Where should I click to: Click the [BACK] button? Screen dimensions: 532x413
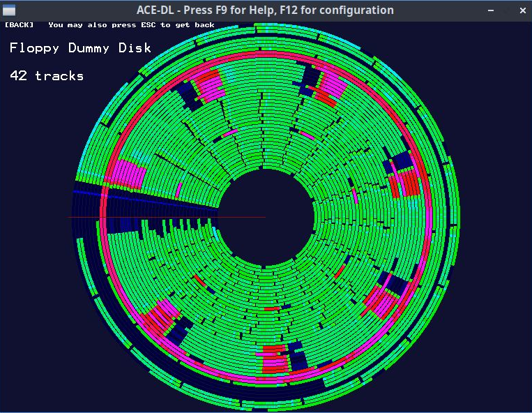19,25
